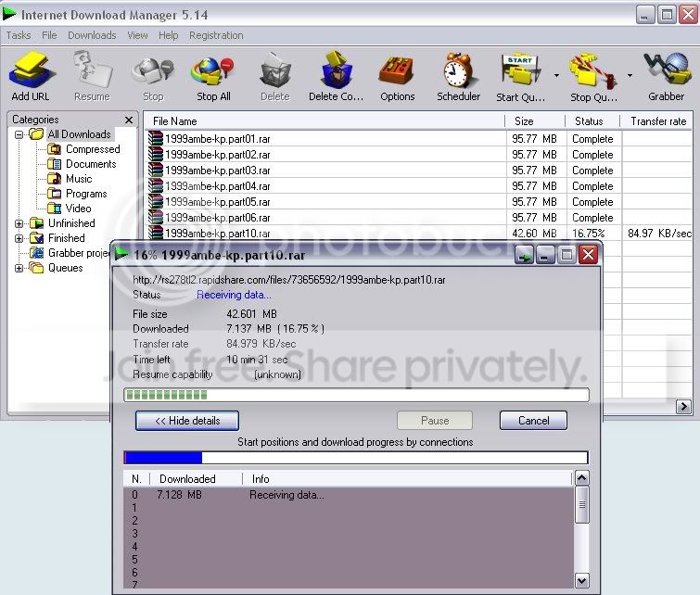Screen dimensions: 700x595
Task: Click the Hide details button
Action: pyautogui.click(x=187, y=421)
